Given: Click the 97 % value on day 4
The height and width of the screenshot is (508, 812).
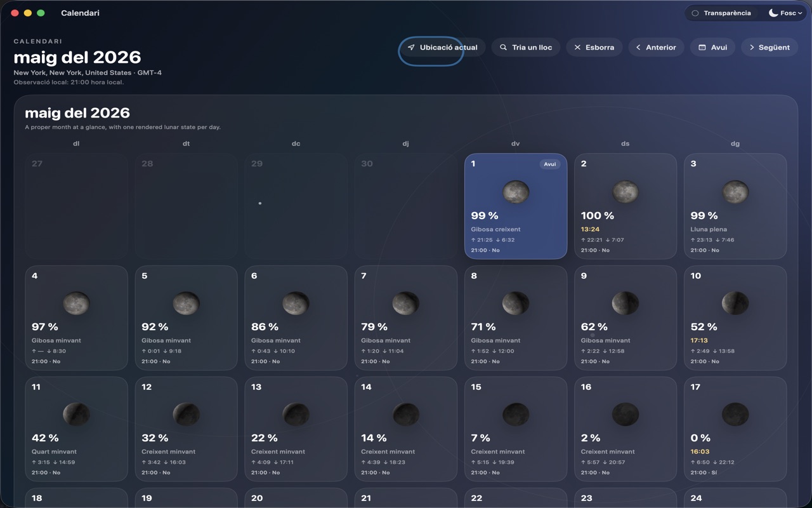Looking at the screenshot, I should tap(44, 326).
